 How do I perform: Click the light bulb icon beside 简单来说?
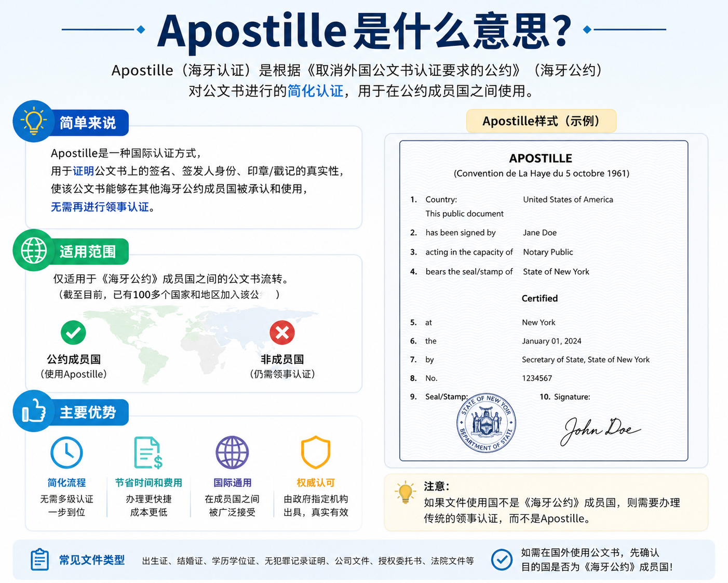[34, 121]
